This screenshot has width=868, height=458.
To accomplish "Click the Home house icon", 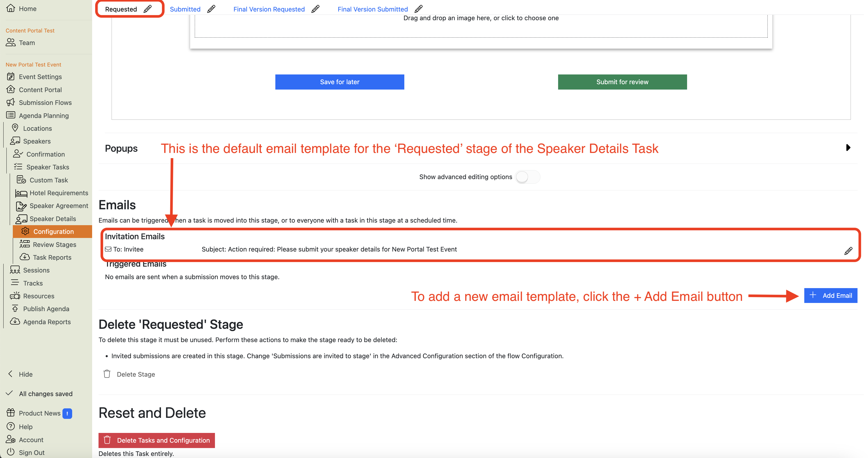I will coord(11,8).
